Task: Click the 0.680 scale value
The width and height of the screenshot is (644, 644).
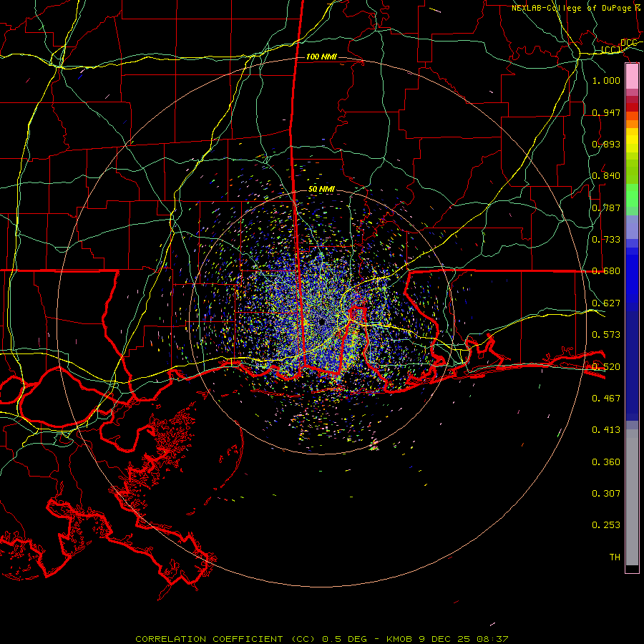Action: tap(606, 271)
